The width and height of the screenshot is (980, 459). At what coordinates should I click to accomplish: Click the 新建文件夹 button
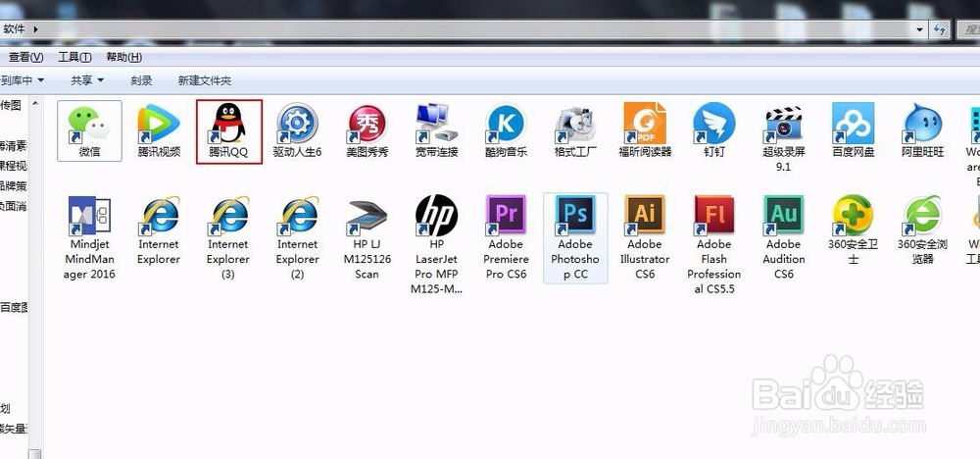click(205, 80)
